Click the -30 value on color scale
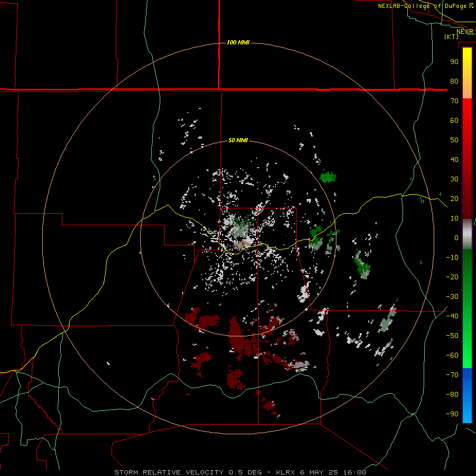 coord(452,297)
